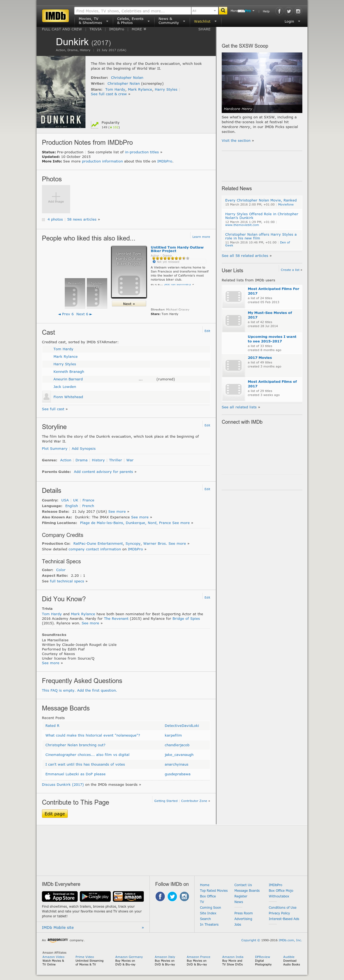Image resolution: width=344 pixels, height=980 pixels.
Task: Open director Christopher Nolan's page
Action: pos(127,77)
